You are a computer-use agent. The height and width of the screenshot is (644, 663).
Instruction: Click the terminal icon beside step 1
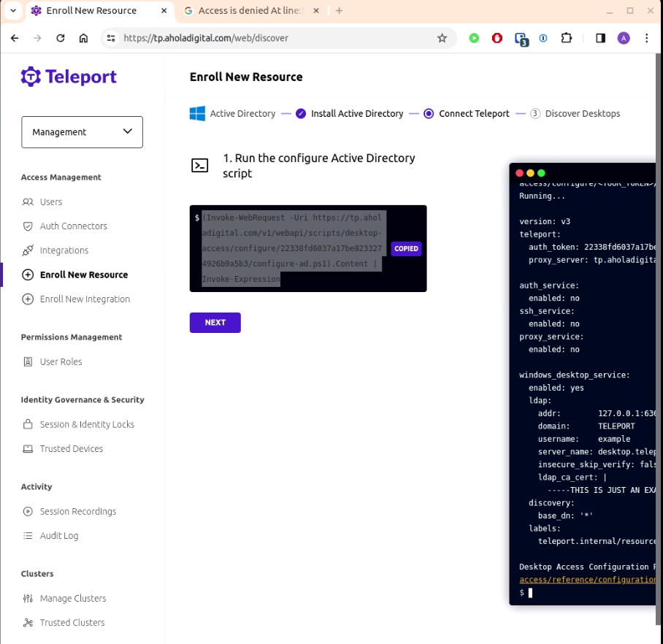[199, 165]
